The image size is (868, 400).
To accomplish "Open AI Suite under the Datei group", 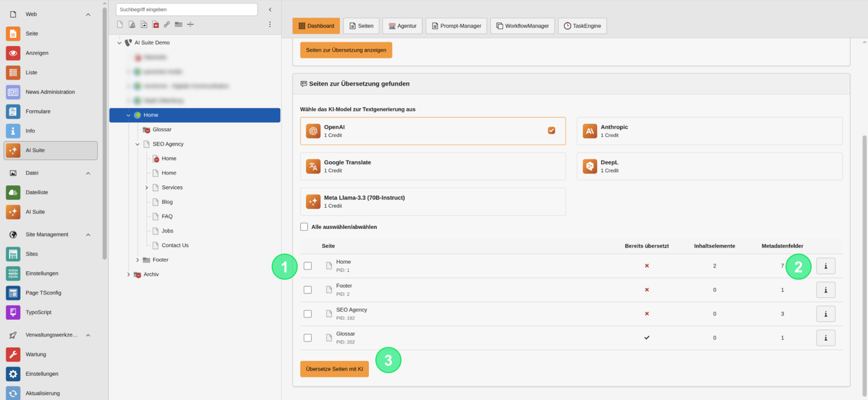I will click(50, 212).
